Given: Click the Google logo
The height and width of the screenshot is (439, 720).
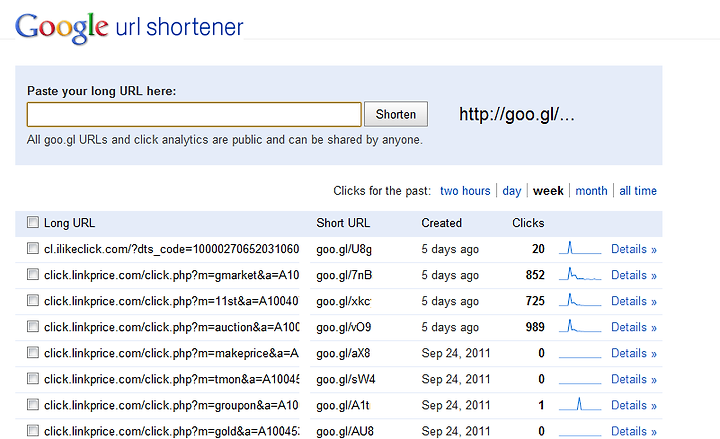Looking at the screenshot, I should pyautogui.click(x=62, y=28).
